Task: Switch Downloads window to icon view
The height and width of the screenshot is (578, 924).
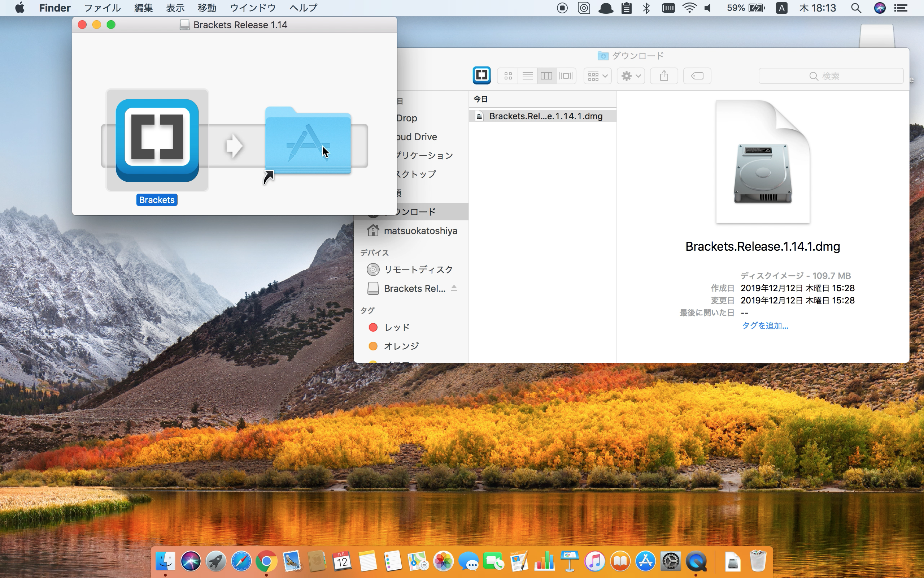Action: pyautogui.click(x=508, y=76)
